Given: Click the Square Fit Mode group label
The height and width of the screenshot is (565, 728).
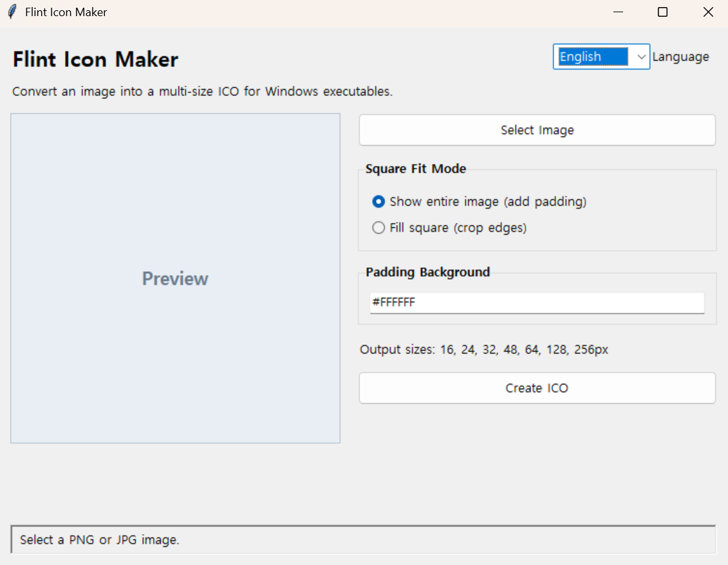Looking at the screenshot, I should pyautogui.click(x=416, y=169).
